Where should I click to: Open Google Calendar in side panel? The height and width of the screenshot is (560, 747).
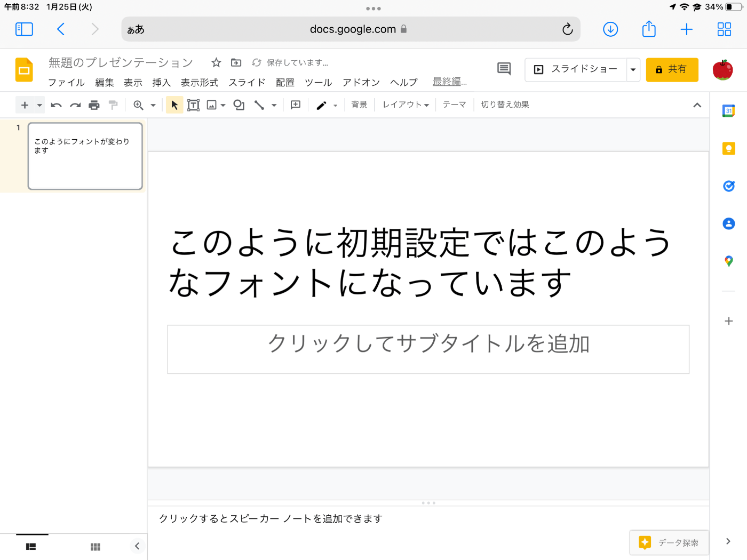[x=729, y=111]
